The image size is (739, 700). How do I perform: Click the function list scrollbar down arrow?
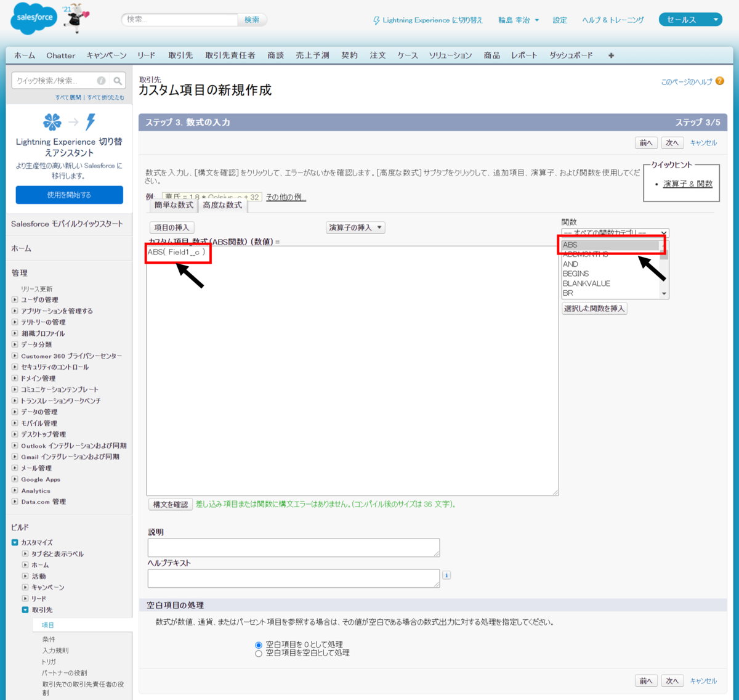(x=664, y=293)
